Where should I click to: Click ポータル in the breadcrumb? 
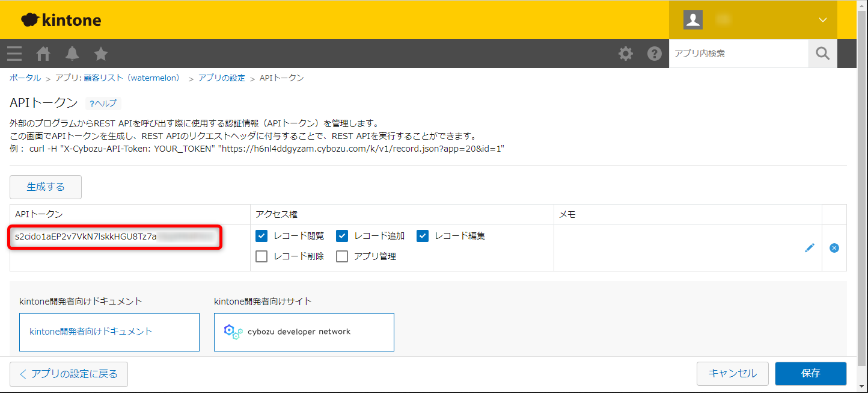(x=25, y=78)
